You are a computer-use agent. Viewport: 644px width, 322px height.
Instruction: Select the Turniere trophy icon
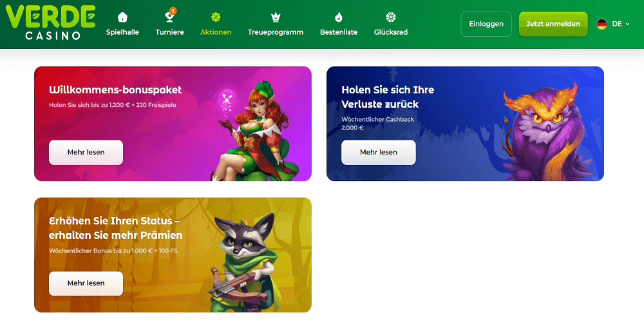[x=169, y=17]
